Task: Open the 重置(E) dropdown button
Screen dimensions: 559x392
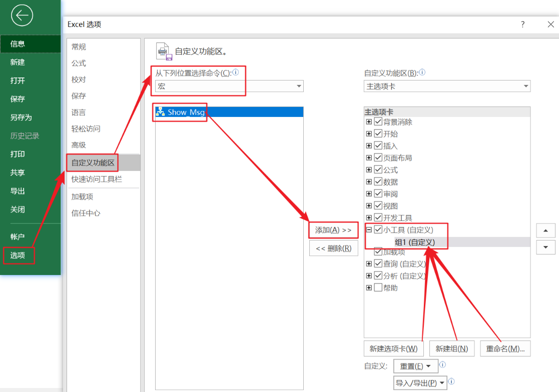Action: pos(415,366)
